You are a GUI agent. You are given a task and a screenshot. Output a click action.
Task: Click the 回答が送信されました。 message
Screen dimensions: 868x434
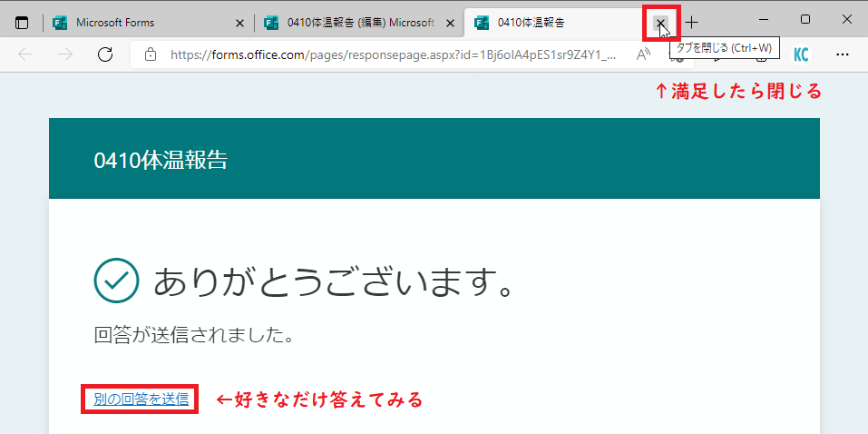pos(193,336)
